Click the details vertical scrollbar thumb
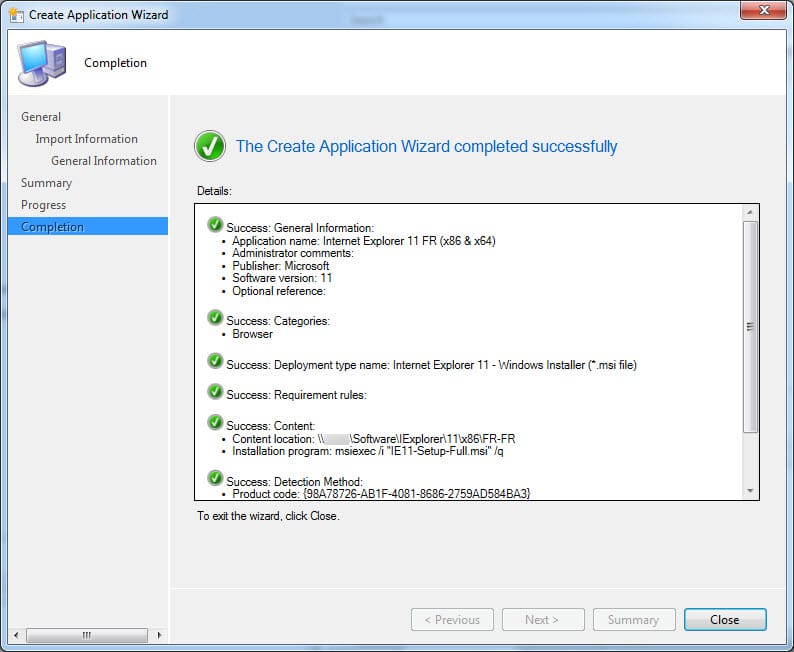This screenshot has width=794, height=652. coord(750,327)
